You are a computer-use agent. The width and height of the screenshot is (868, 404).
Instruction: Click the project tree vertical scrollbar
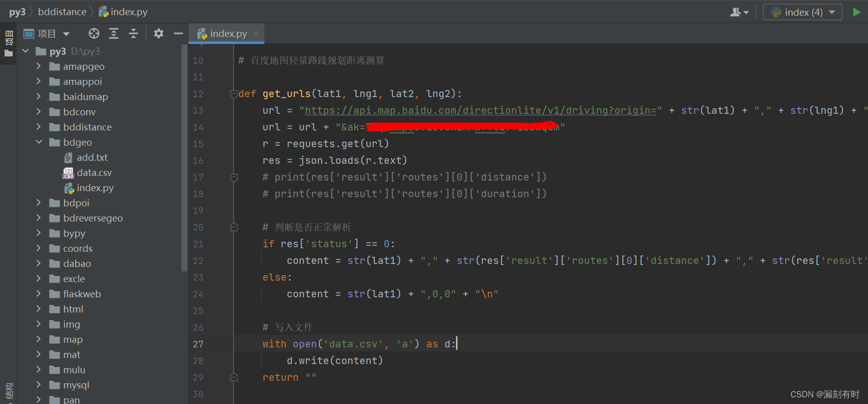pos(184,158)
